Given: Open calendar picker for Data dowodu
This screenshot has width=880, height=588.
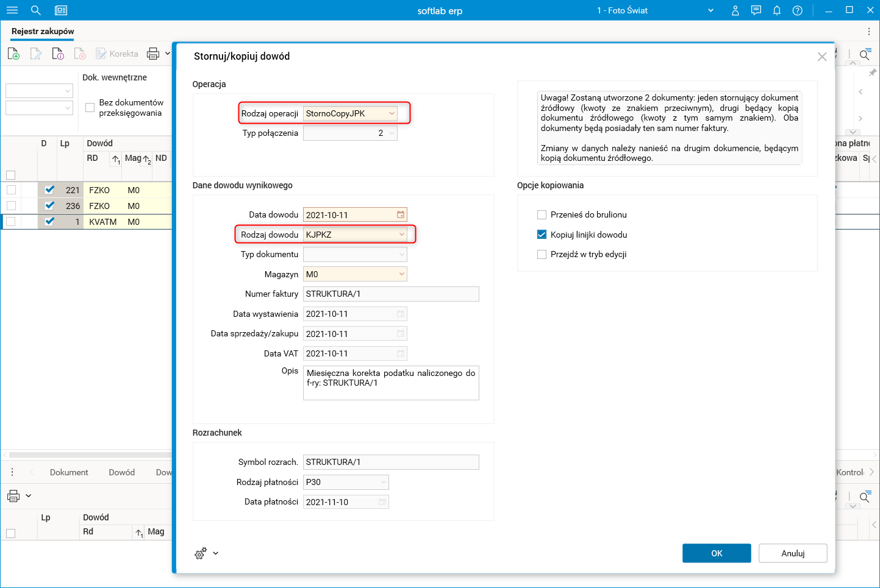Looking at the screenshot, I should [401, 214].
